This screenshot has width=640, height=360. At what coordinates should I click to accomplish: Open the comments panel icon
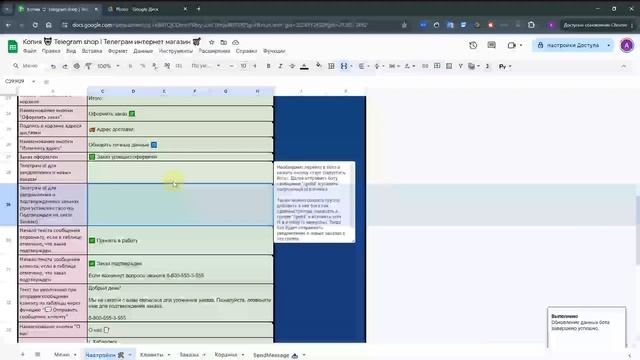click(x=491, y=45)
